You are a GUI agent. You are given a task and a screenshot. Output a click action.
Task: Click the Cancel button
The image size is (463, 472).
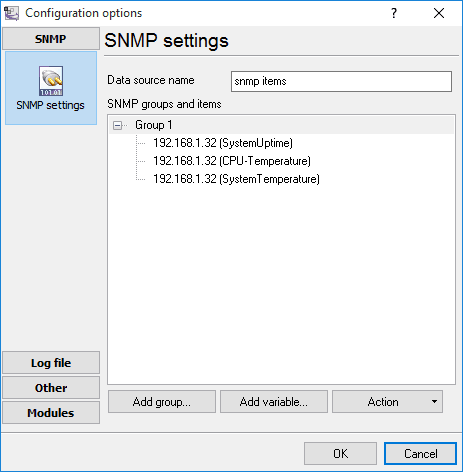(x=420, y=453)
